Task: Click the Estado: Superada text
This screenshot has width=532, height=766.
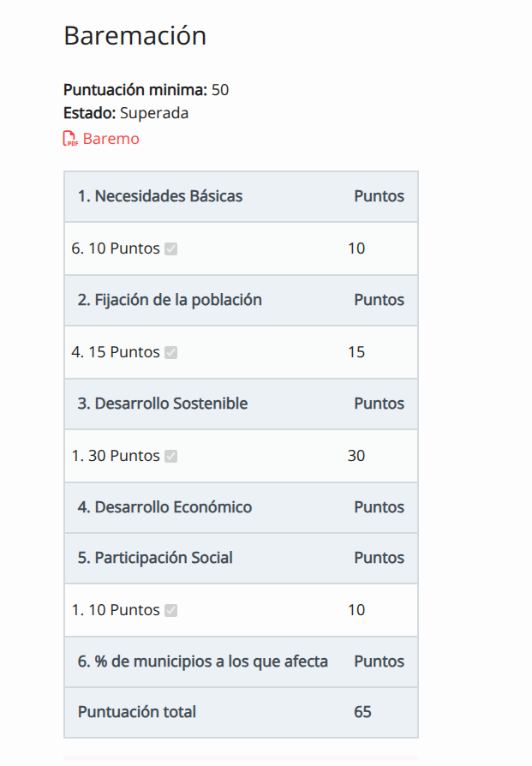Action: [126, 113]
